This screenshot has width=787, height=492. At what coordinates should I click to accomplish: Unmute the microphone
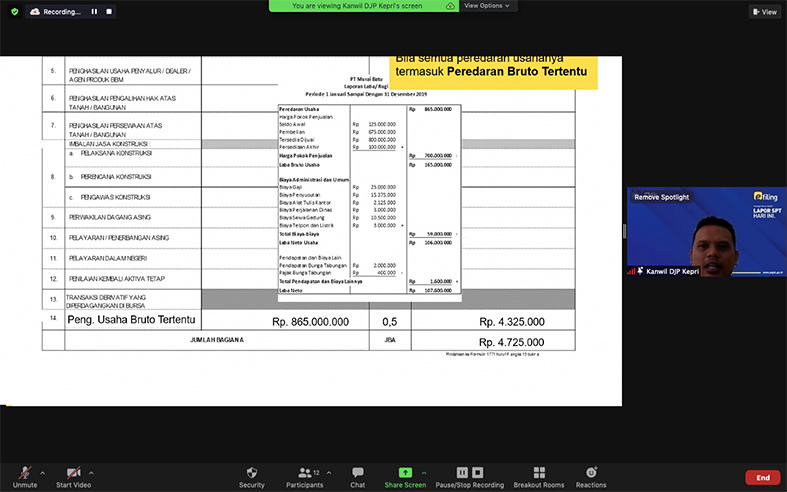[25, 477]
